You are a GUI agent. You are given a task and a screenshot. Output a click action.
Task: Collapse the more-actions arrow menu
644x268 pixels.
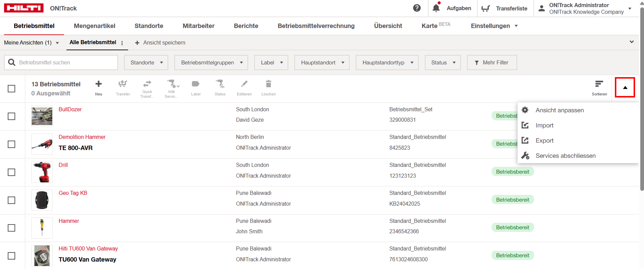click(625, 87)
